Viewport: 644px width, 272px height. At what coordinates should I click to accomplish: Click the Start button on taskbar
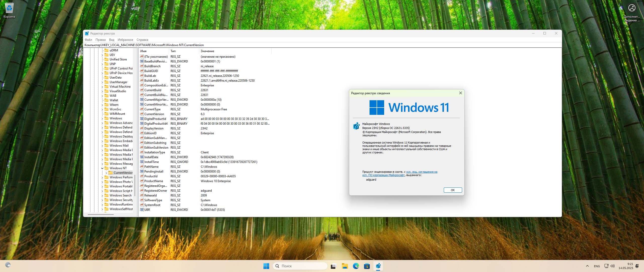coord(266,266)
